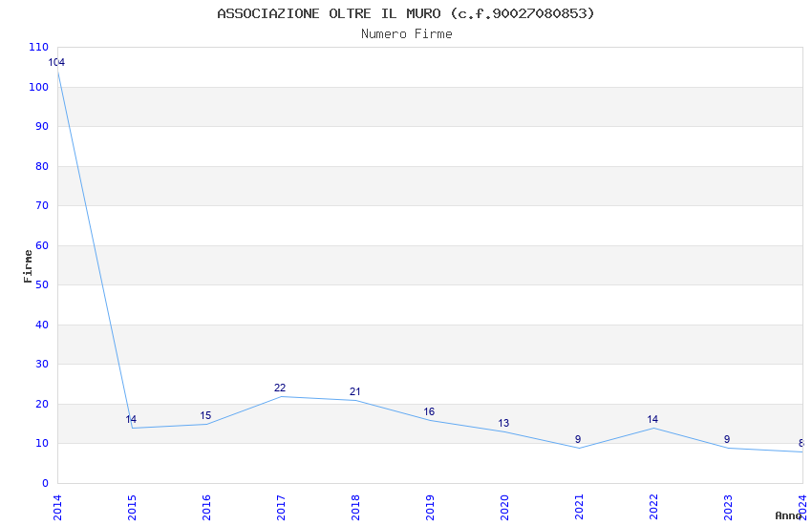The height and width of the screenshot is (525, 812).
Task: Click the x-axis year 2016
Action: click(206, 508)
